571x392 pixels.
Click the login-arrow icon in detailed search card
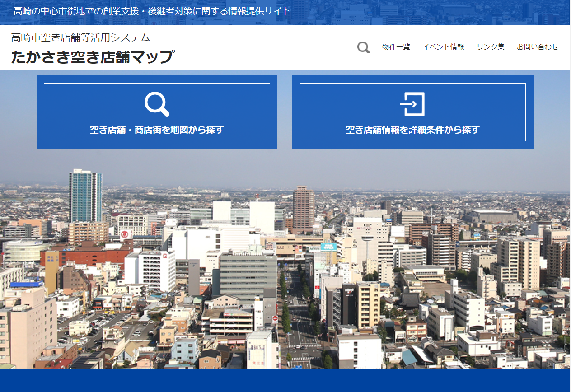tap(412, 104)
